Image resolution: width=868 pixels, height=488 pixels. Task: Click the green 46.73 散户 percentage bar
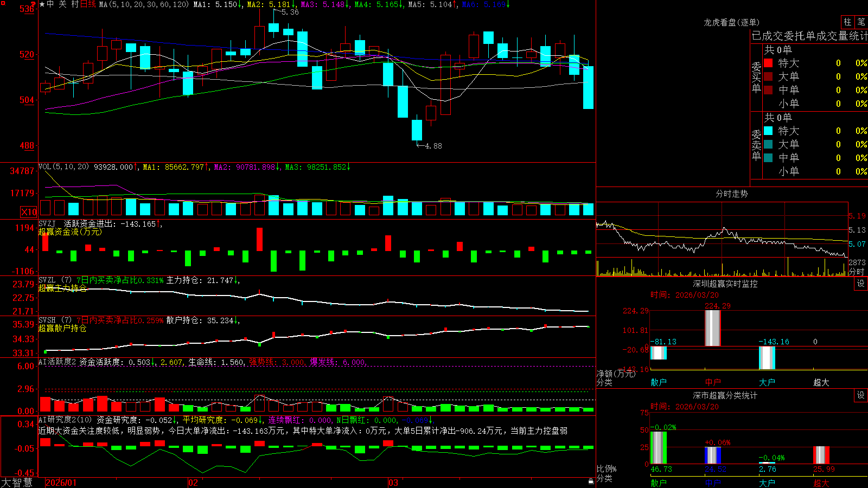pos(658,448)
